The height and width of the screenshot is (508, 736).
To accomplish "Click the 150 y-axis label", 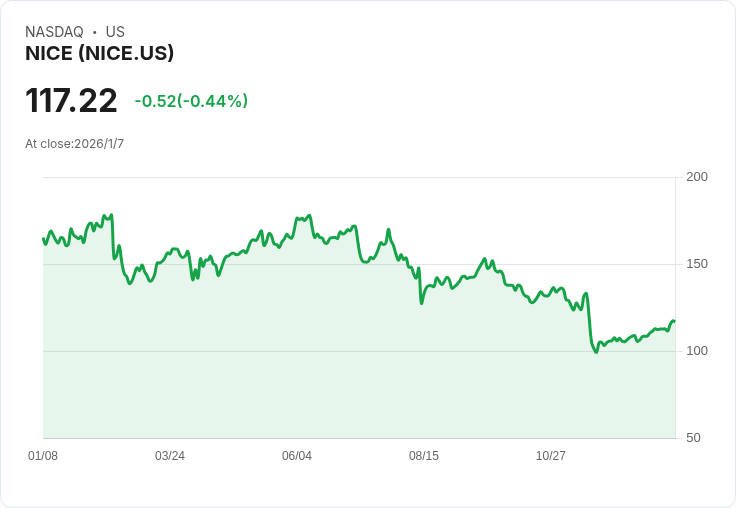I will (697, 264).
